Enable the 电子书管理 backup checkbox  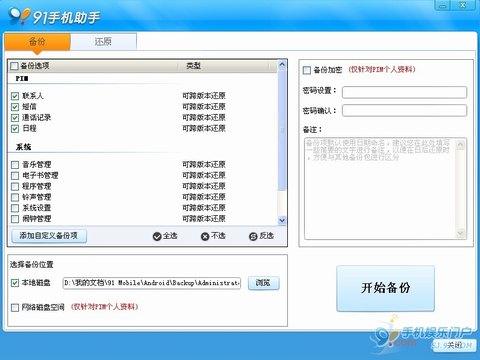pyautogui.click(x=15, y=176)
